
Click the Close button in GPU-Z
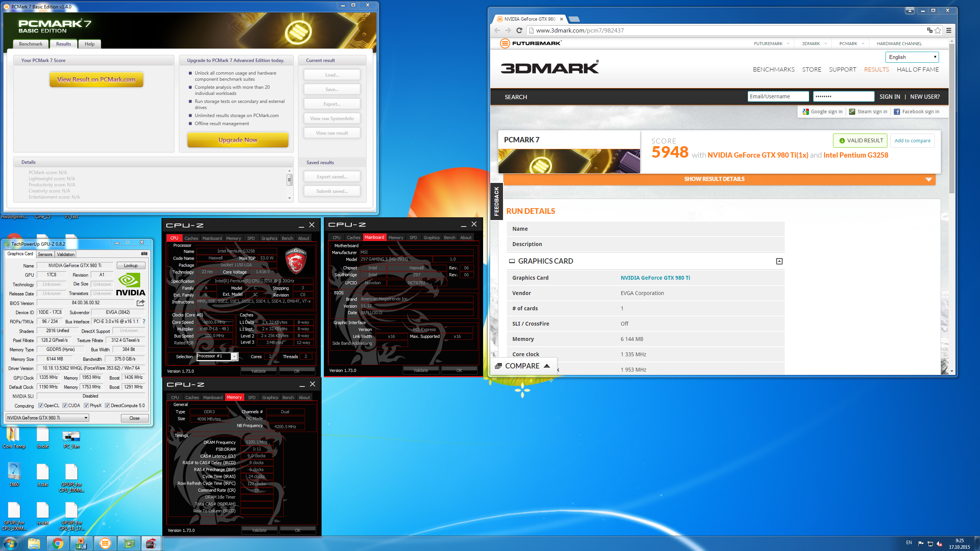[134, 418]
